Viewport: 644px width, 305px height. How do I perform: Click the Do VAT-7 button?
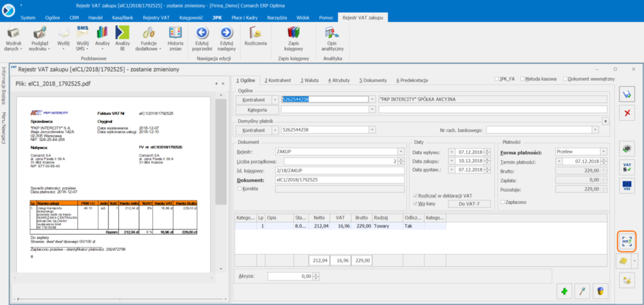469,204
